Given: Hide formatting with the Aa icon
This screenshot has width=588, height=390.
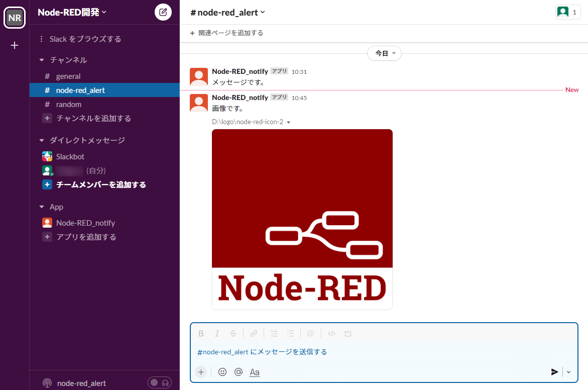Looking at the screenshot, I should 255,372.
